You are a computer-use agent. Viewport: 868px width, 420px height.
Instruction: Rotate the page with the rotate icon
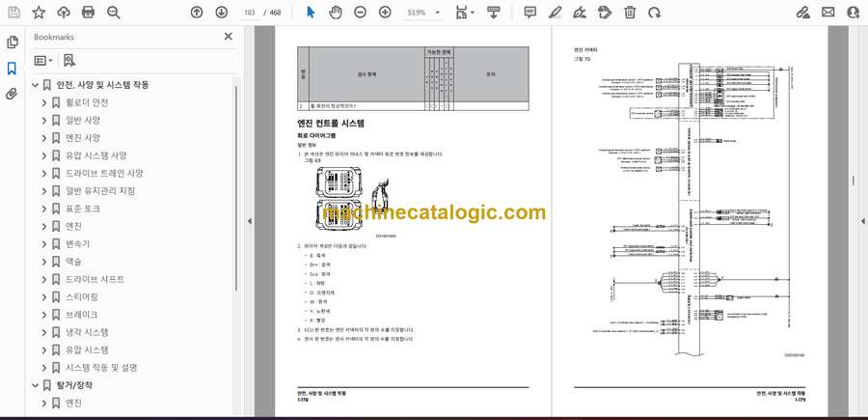[654, 13]
